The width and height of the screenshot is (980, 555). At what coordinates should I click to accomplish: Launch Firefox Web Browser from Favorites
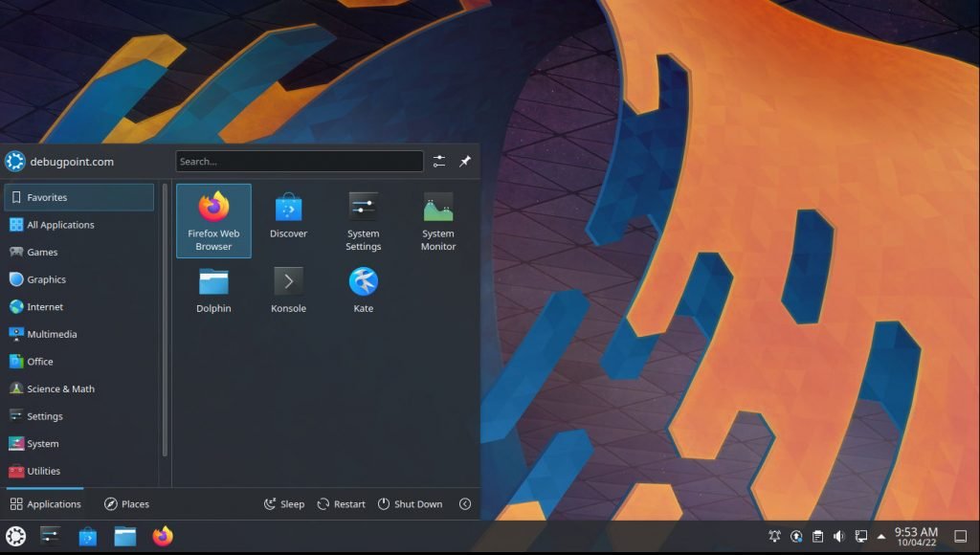pyautogui.click(x=212, y=220)
